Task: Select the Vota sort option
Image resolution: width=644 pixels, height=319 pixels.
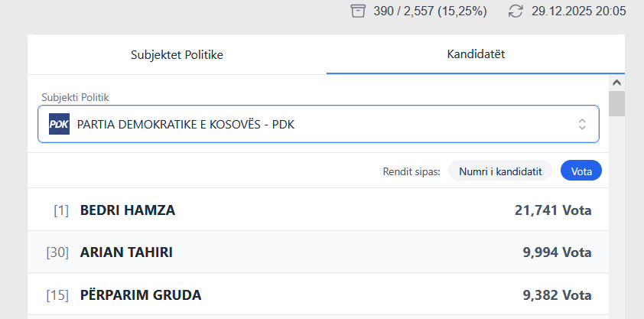Action: [x=581, y=171]
